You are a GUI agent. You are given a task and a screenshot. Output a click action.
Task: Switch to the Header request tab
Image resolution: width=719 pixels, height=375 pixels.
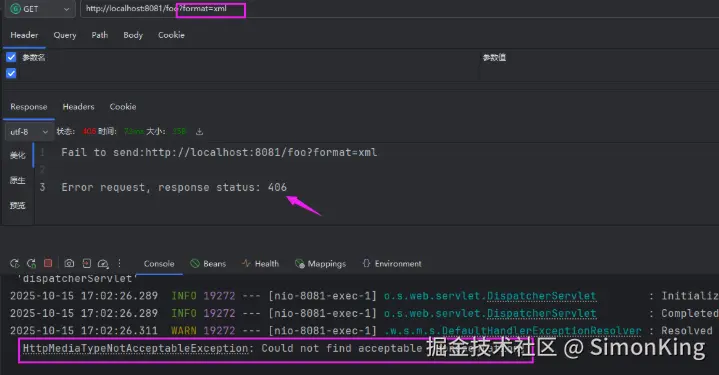24,35
